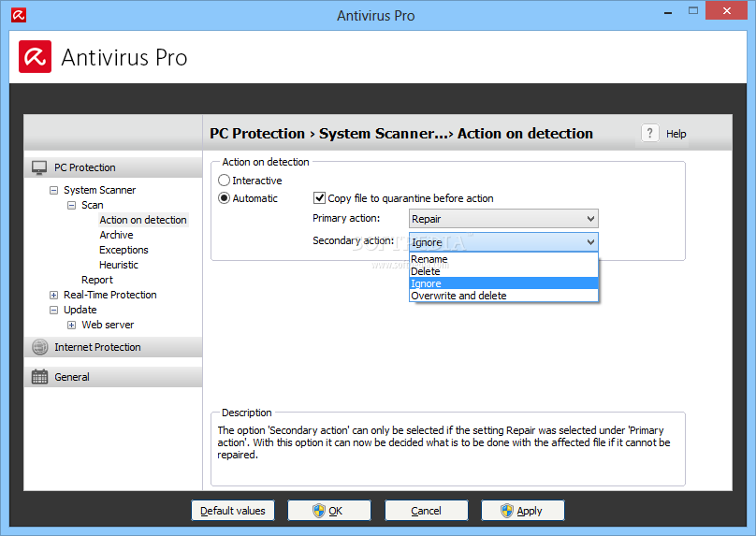
Task: Open the General section
Action: tap(113, 377)
